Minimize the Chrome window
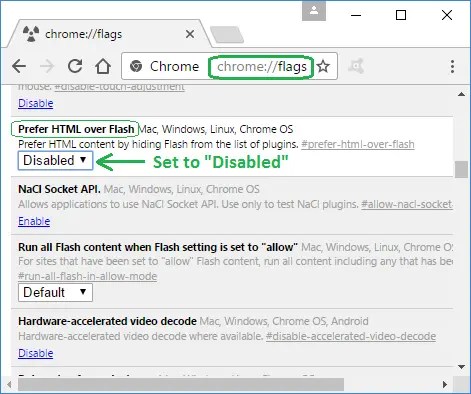Viewport: 471px width, 394px height. [356, 15]
